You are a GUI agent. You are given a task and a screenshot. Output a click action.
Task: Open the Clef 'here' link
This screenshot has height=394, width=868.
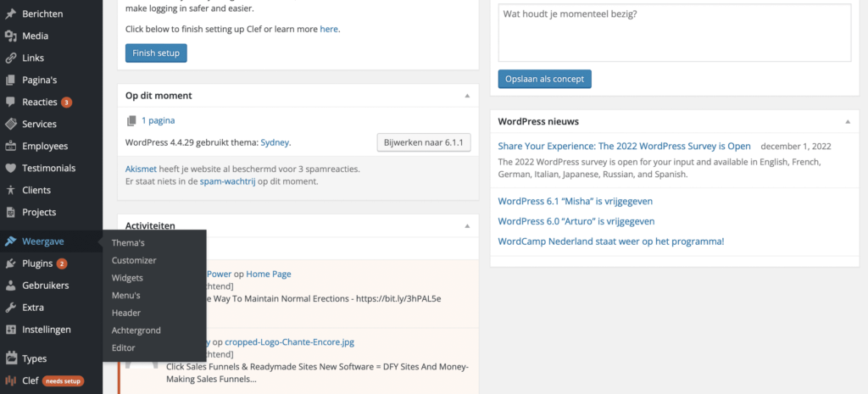point(329,29)
